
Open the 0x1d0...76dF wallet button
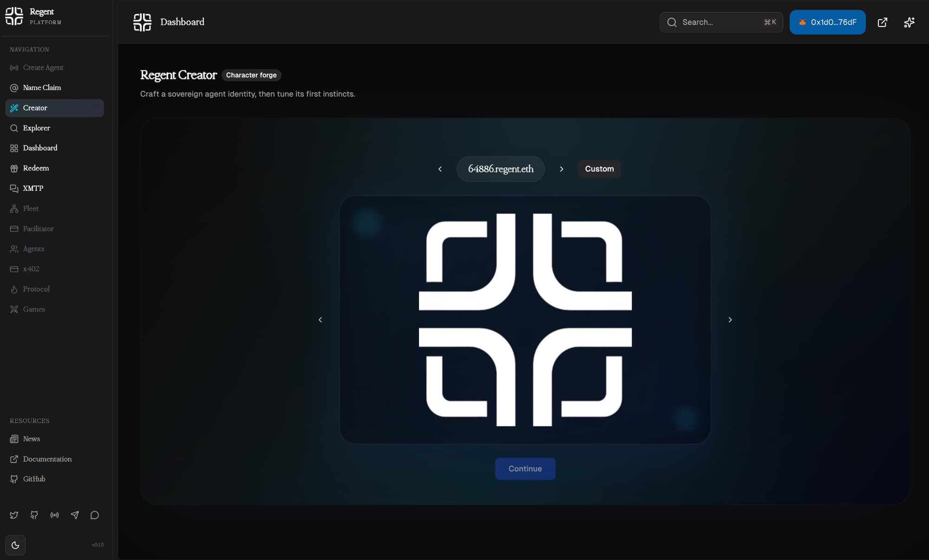tap(827, 22)
